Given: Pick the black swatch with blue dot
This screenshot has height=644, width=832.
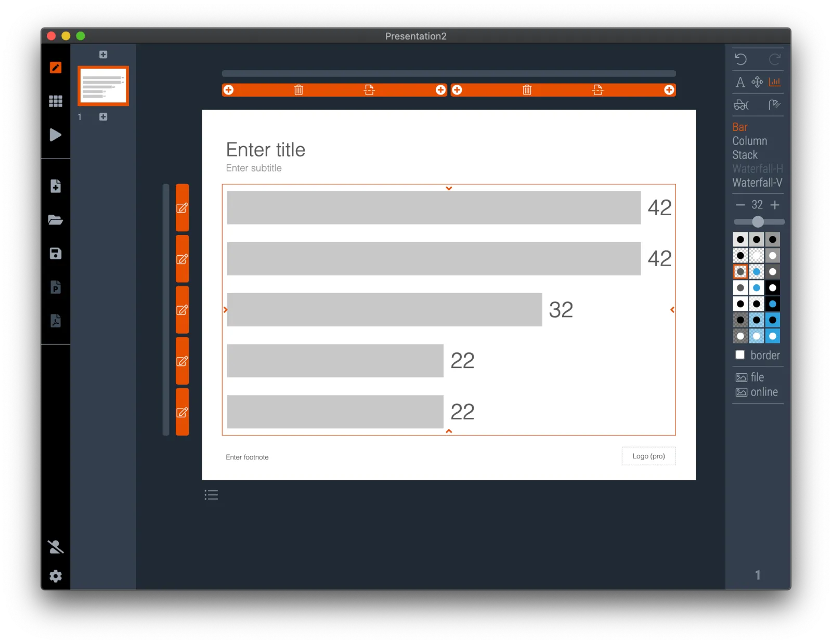Looking at the screenshot, I should (773, 304).
